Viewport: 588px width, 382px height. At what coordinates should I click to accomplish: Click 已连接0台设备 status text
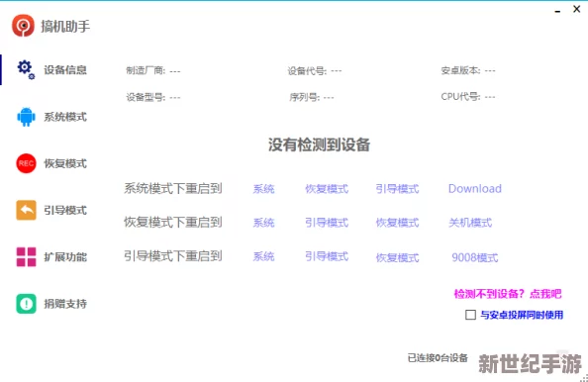pyautogui.click(x=438, y=358)
